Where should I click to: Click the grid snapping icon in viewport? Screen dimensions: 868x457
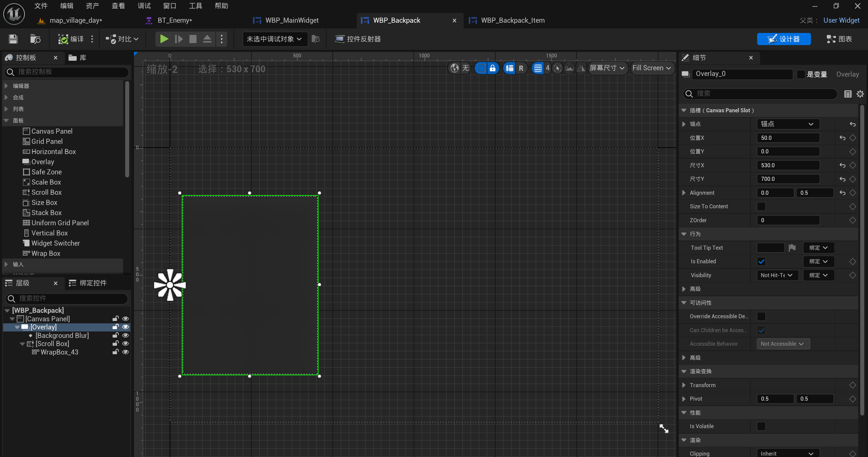click(538, 68)
